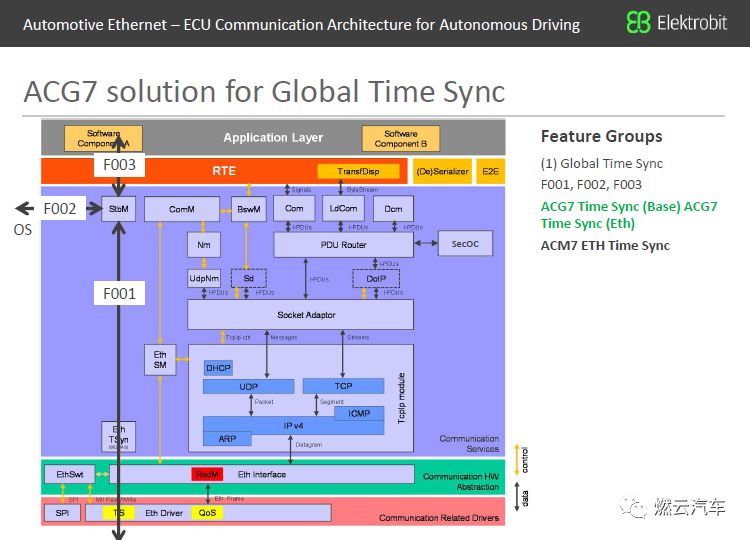750x540 pixels.
Task: Click the Communication Services label
Action: [469, 444]
